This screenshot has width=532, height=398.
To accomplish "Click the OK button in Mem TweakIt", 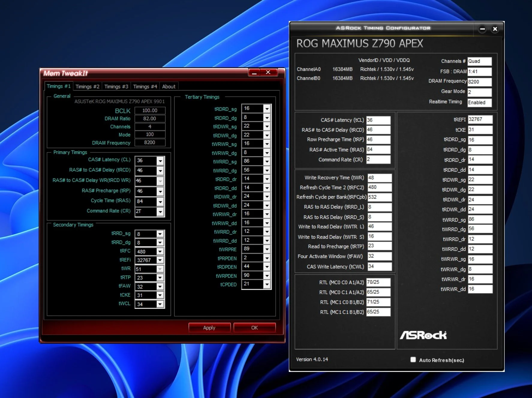I will [x=255, y=328].
